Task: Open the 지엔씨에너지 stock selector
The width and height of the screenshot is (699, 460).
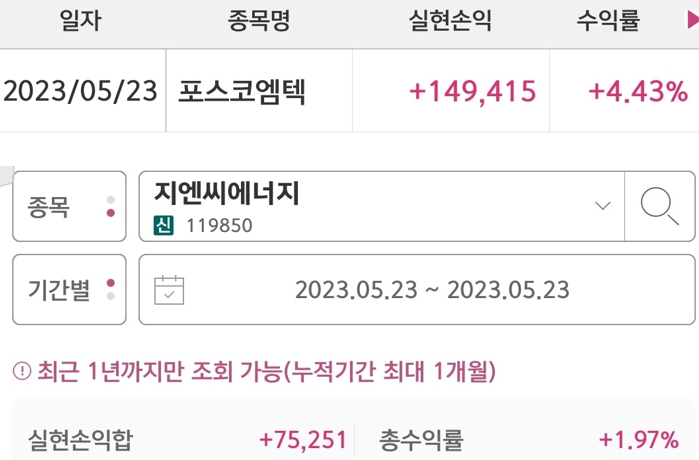Action: pos(382,206)
